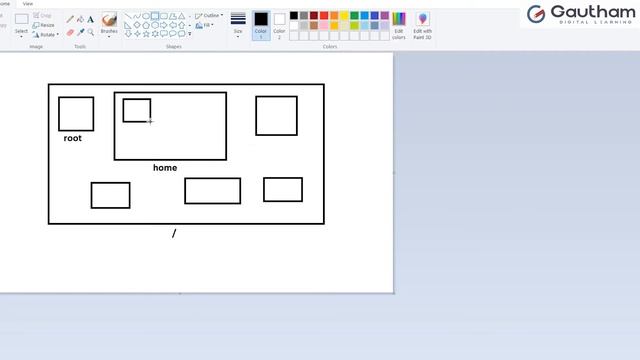Choose the Six-point star shape
The width and height of the screenshot is (640, 360).
coord(155,34)
